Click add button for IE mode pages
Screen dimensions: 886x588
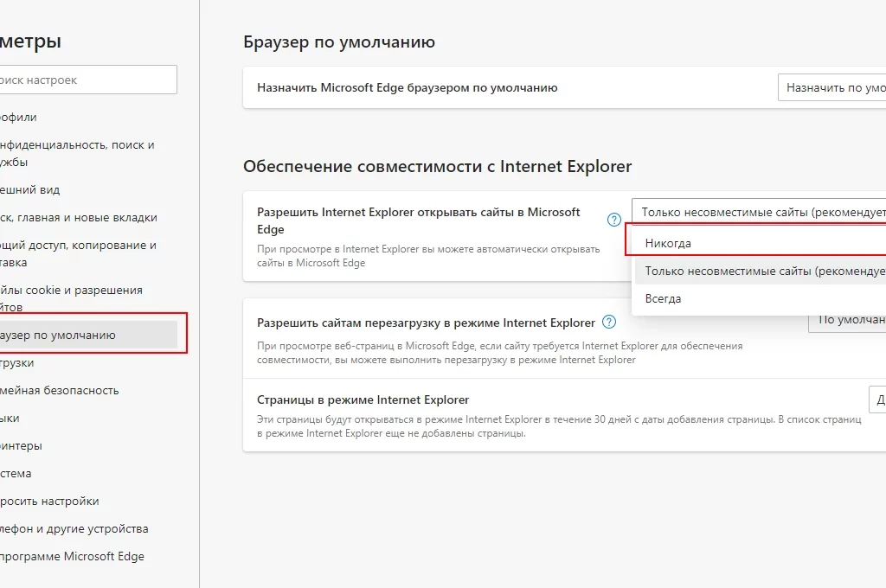click(877, 399)
